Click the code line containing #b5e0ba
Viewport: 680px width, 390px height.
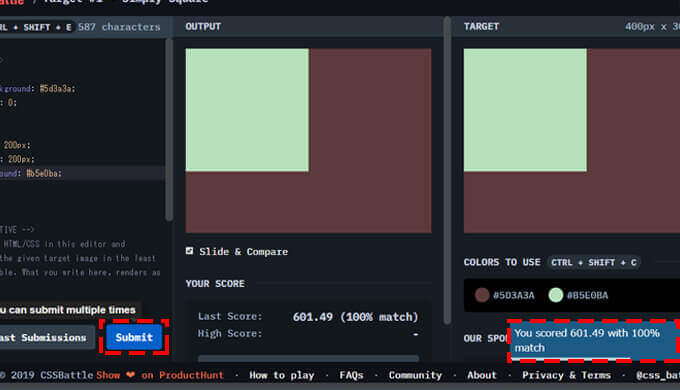[82, 173]
